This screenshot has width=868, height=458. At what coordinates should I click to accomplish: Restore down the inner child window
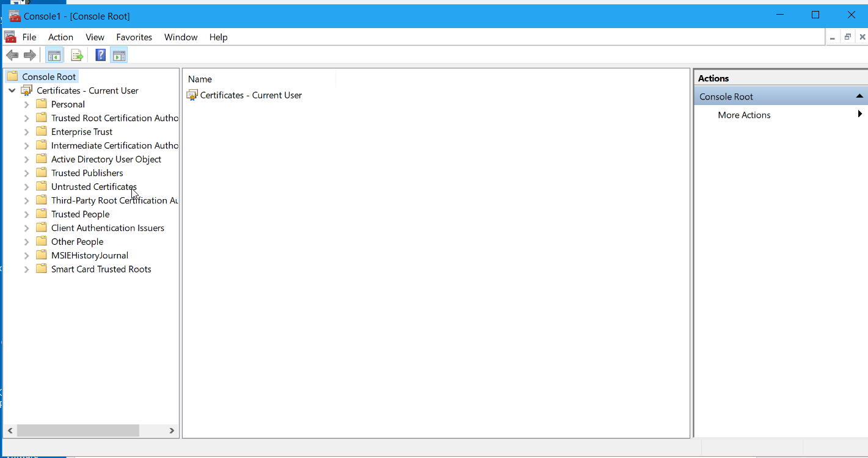click(848, 37)
